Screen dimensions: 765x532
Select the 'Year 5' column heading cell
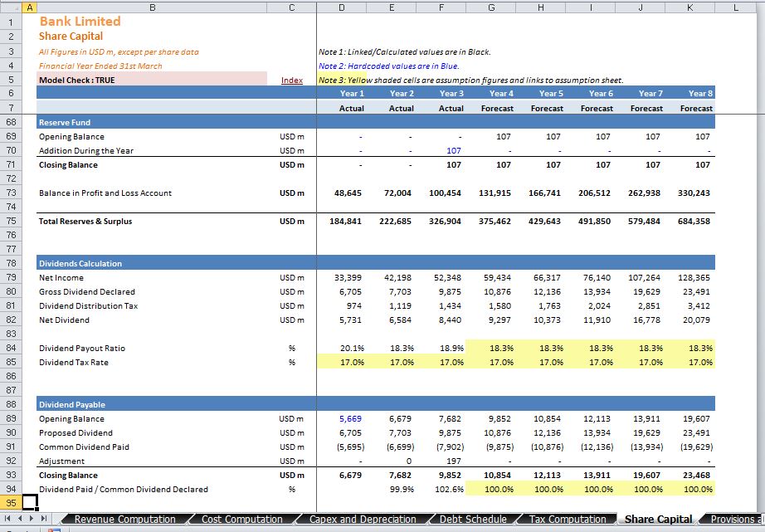coord(551,93)
